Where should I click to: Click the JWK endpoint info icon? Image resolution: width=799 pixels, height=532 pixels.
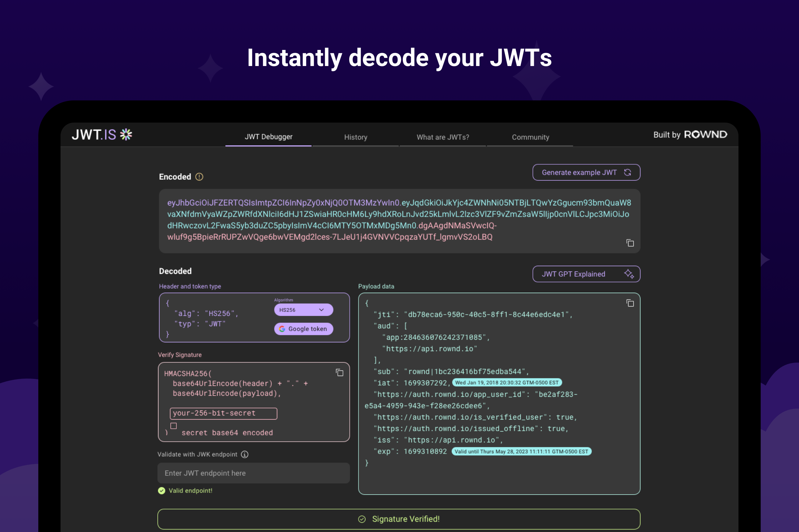click(x=245, y=454)
